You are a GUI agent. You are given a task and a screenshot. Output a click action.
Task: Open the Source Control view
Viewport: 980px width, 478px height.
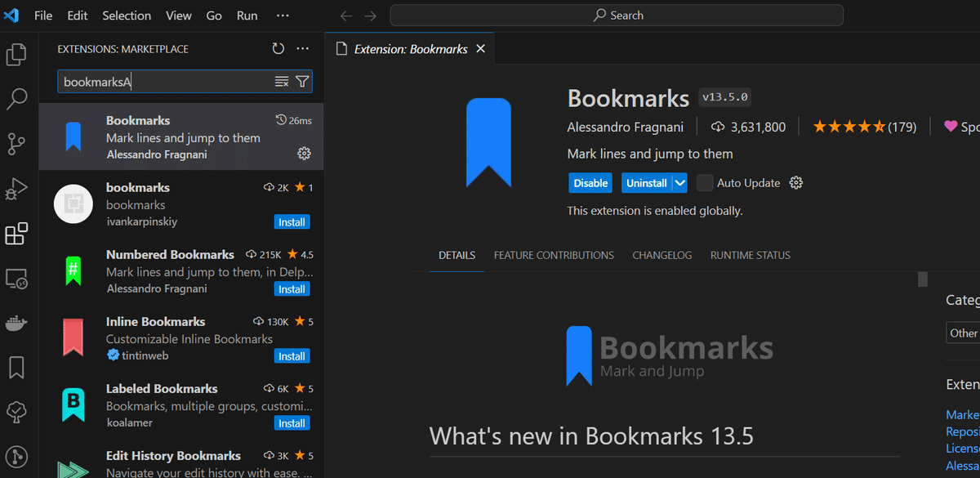[16, 145]
